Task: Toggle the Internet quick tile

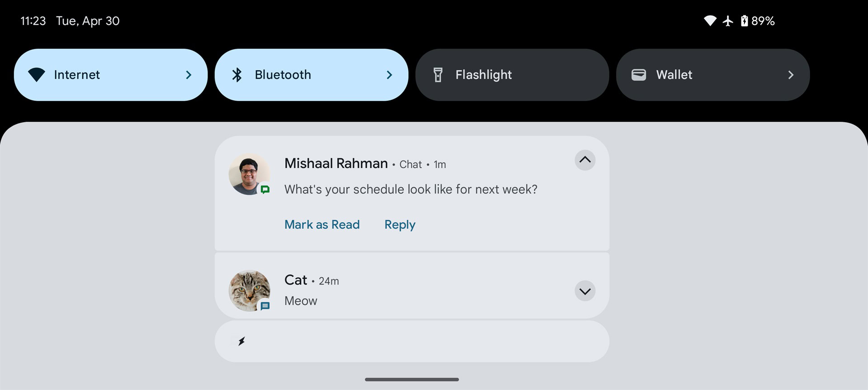Action: point(99,75)
